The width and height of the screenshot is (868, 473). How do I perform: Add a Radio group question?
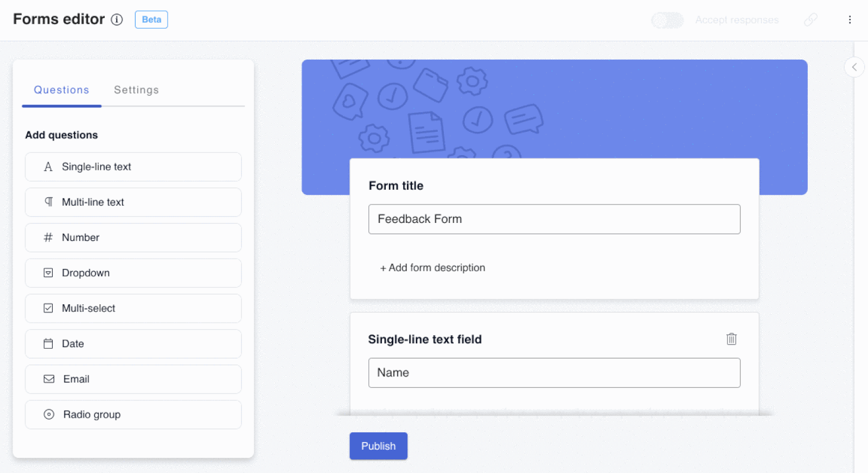pyautogui.click(x=133, y=414)
